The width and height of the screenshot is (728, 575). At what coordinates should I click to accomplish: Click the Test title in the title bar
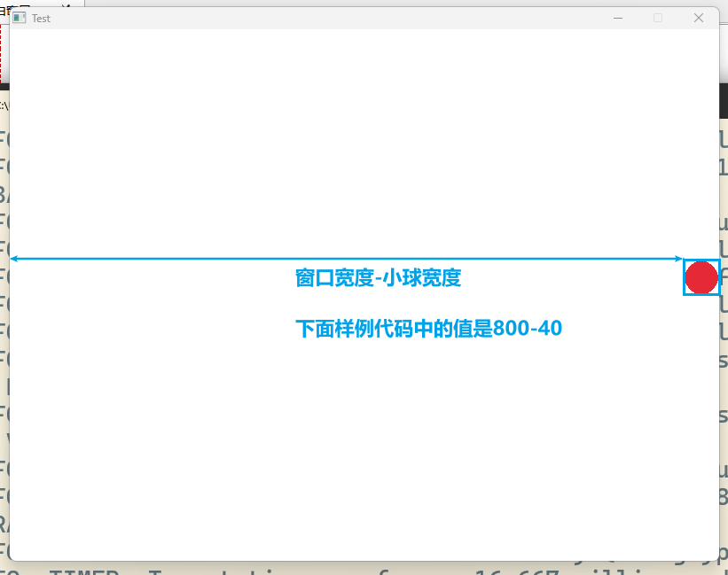pos(39,18)
